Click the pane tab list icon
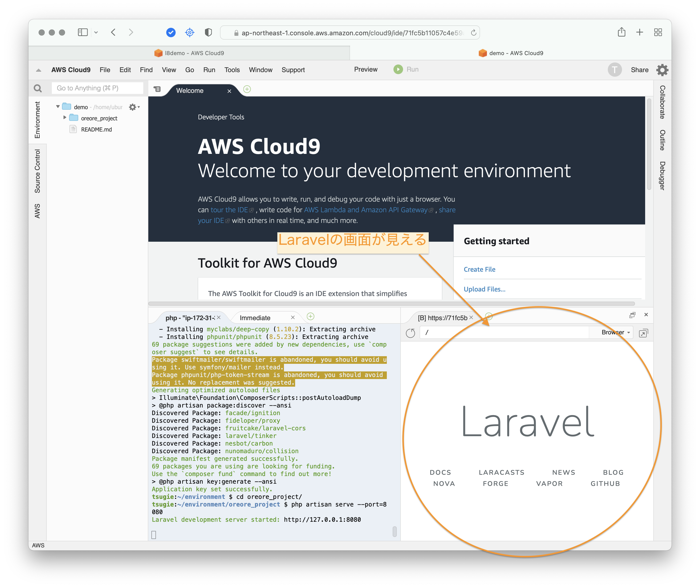This screenshot has height=588, width=700. pos(157,89)
